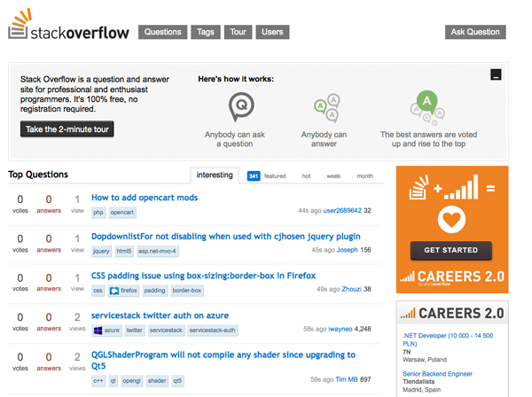The image size is (532, 397).
Task: Click the servicestack tag
Action: (166, 331)
